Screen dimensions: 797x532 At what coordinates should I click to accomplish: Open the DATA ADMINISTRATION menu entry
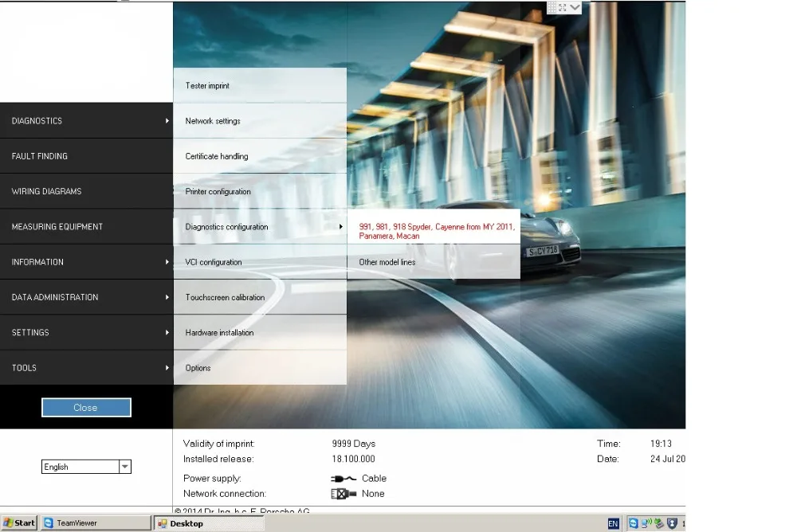click(x=86, y=297)
